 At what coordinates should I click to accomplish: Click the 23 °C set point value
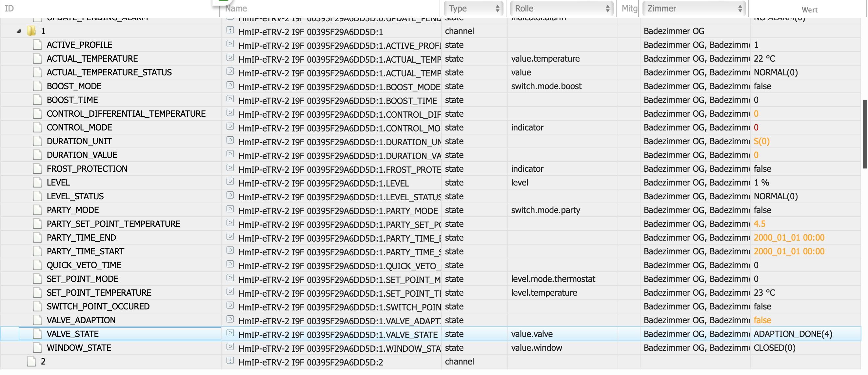coord(764,293)
